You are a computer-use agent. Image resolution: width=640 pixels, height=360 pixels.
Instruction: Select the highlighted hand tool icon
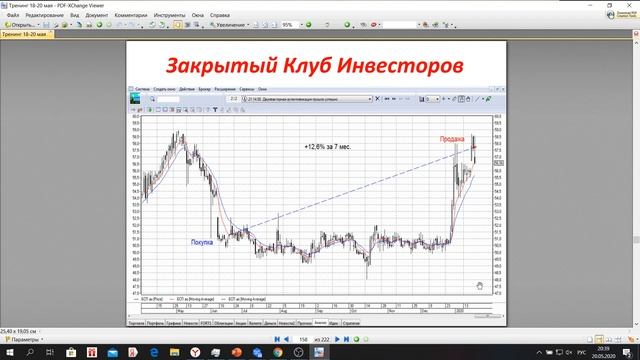click(x=178, y=25)
